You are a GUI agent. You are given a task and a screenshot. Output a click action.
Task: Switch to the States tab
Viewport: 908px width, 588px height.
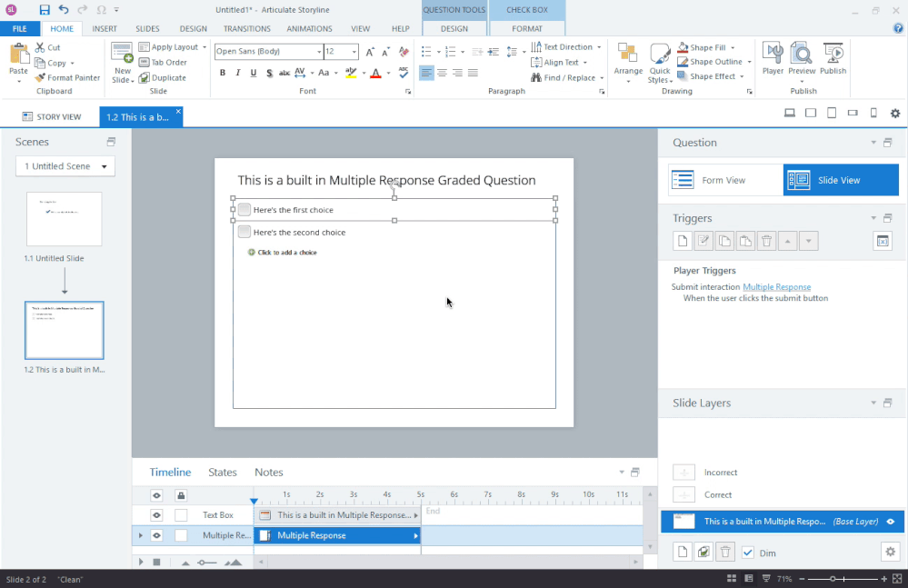(222, 473)
